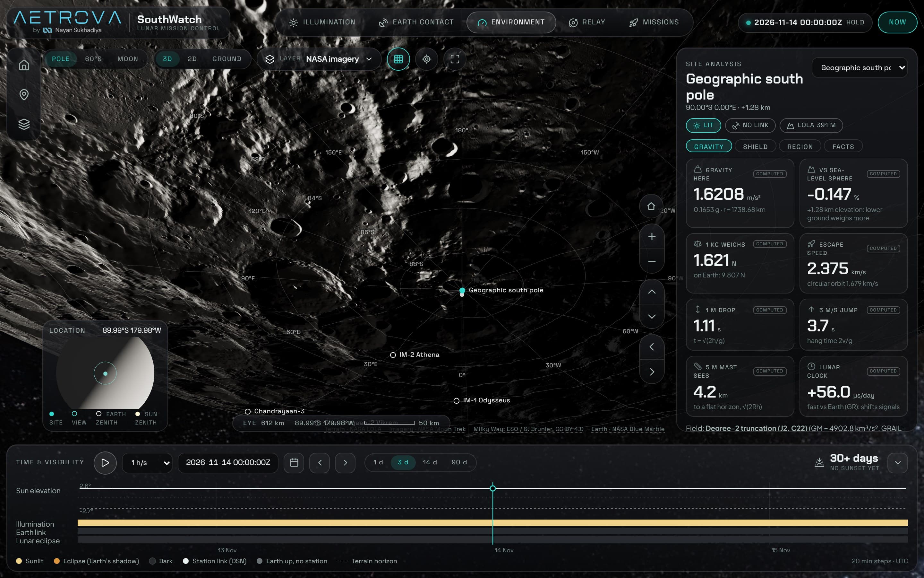Open the MISSIONS tab
This screenshot has width=924, height=578.
654,22
